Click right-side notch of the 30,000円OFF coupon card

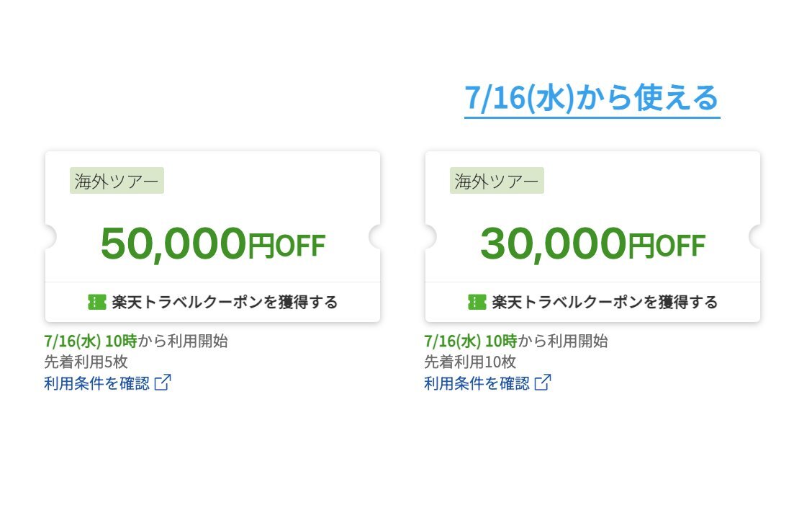pos(755,237)
